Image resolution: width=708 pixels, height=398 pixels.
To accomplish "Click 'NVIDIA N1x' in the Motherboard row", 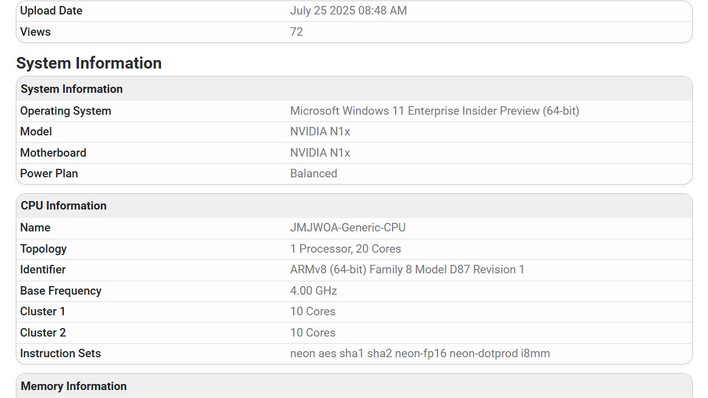I will click(x=320, y=153).
